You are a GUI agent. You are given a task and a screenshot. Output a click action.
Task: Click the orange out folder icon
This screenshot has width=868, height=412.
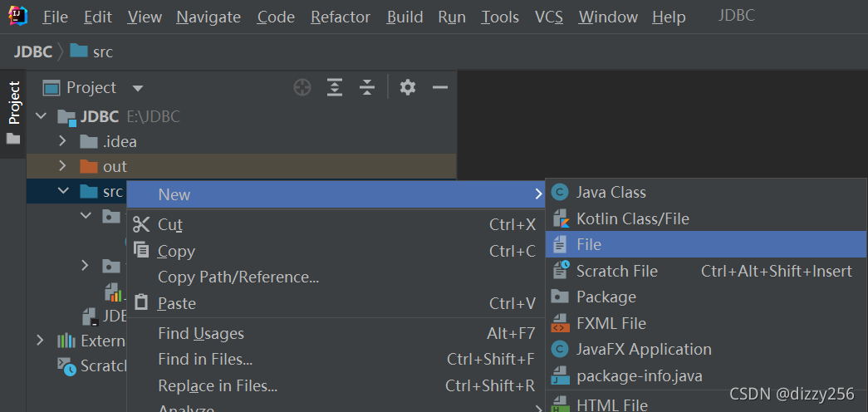(89, 166)
